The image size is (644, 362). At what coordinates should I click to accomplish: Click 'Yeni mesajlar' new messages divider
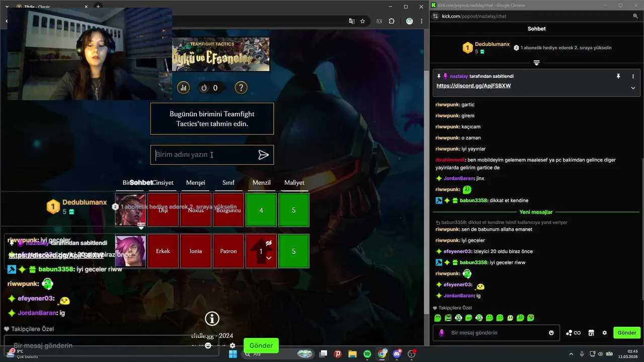[536, 212]
